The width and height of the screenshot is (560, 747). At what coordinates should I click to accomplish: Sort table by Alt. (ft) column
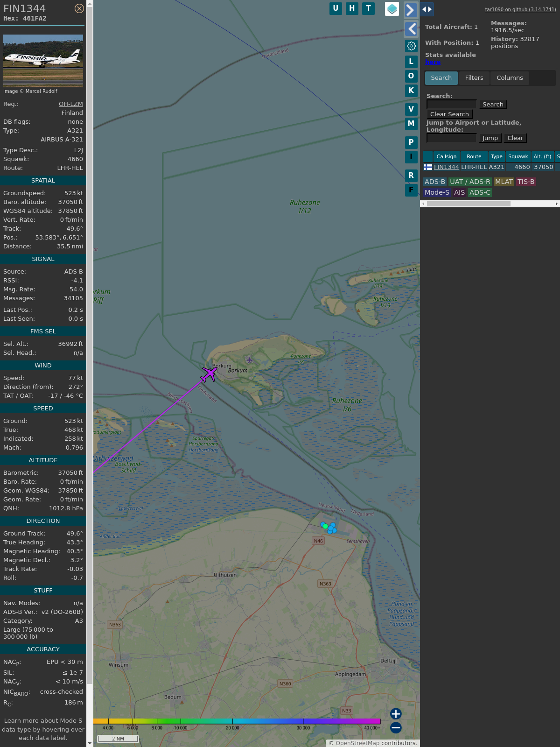(x=542, y=157)
